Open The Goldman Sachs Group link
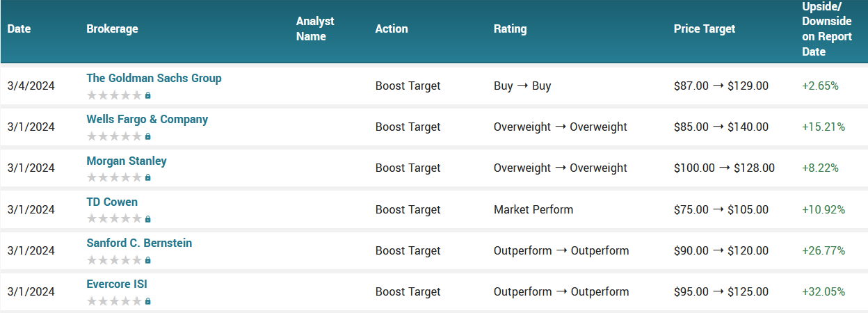Viewport: 868px width, 313px height. (154, 78)
